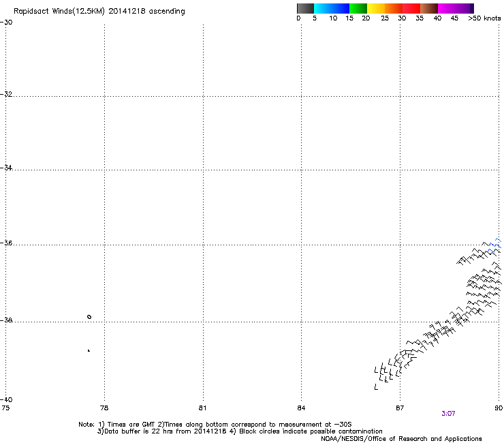The image size is (504, 443).
Task: Click the lone southernmost wind barb near -40
Action: tap(376, 387)
